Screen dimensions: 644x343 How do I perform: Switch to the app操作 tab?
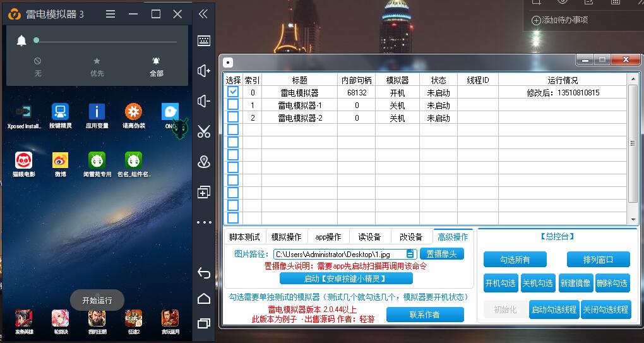coord(328,237)
